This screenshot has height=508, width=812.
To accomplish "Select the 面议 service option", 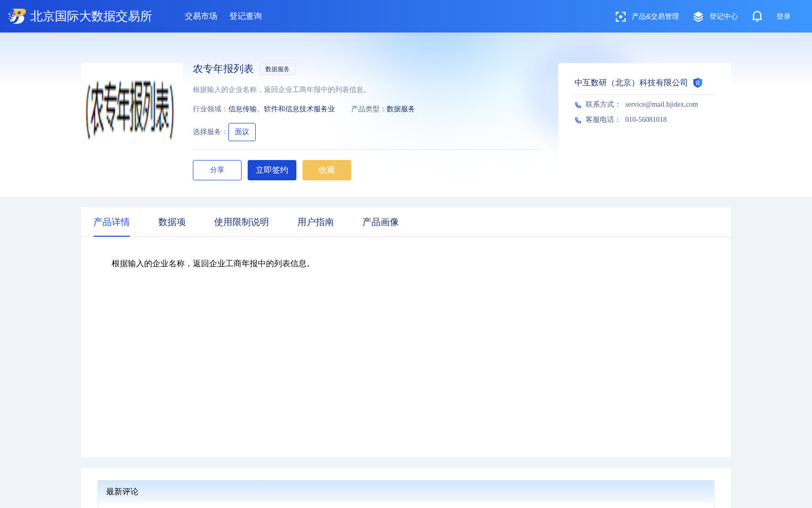I will click(242, 132).
